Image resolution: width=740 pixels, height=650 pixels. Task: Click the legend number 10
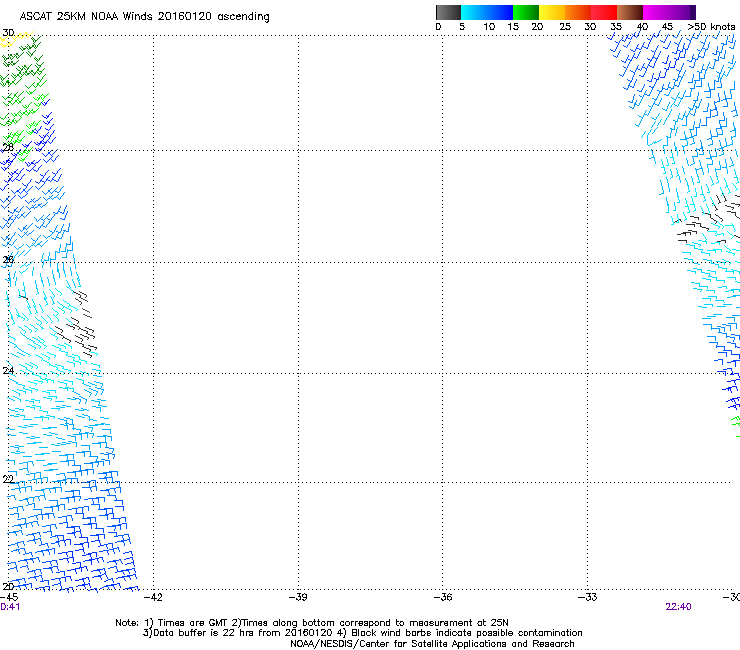coord(489,27)
